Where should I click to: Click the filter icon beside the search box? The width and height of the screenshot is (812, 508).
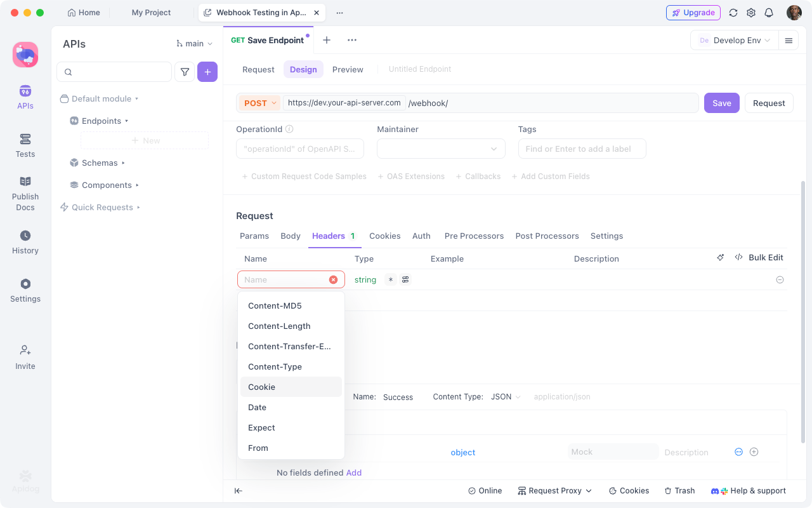click(x=185, y=72)
